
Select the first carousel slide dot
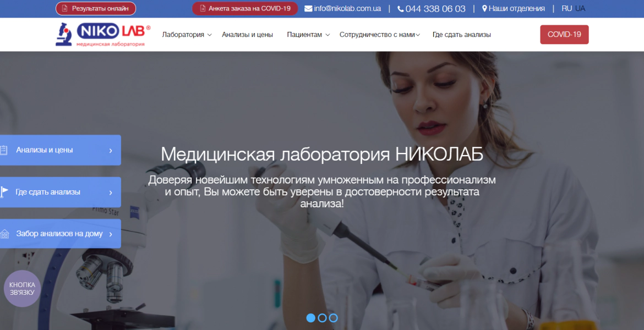click(x=311, y=318)
